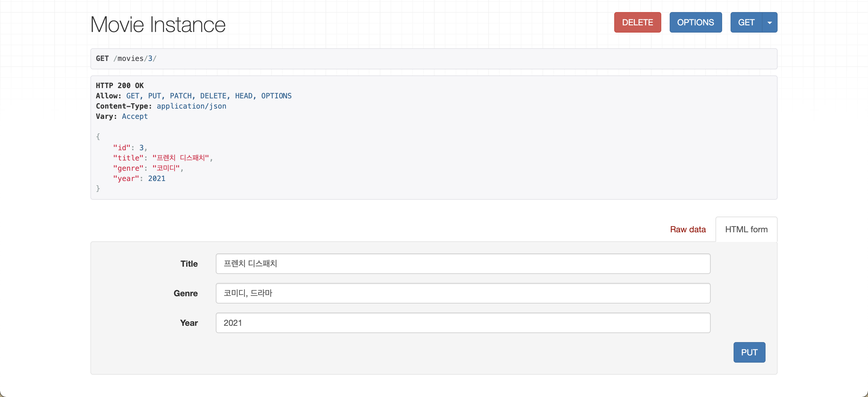Click the Genre field label
The height and width of the screenshot is (397, 868).
pos(185,294)
